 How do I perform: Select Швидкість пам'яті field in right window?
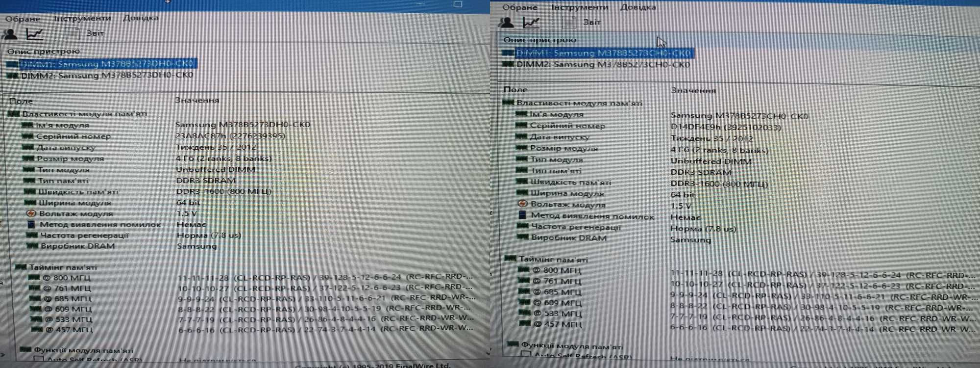point(570,182)
